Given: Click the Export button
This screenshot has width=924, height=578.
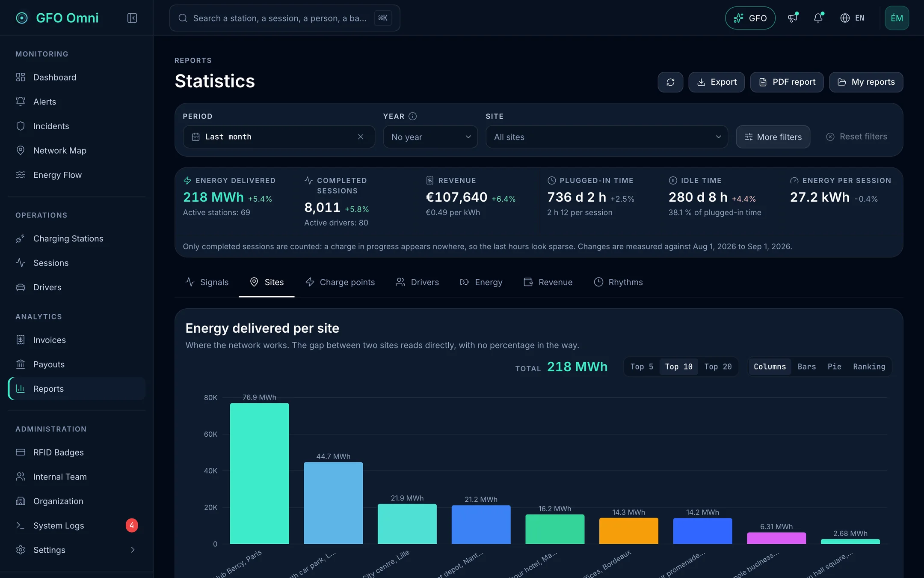Looking at the screenshot, I should [x=717, y=82].
